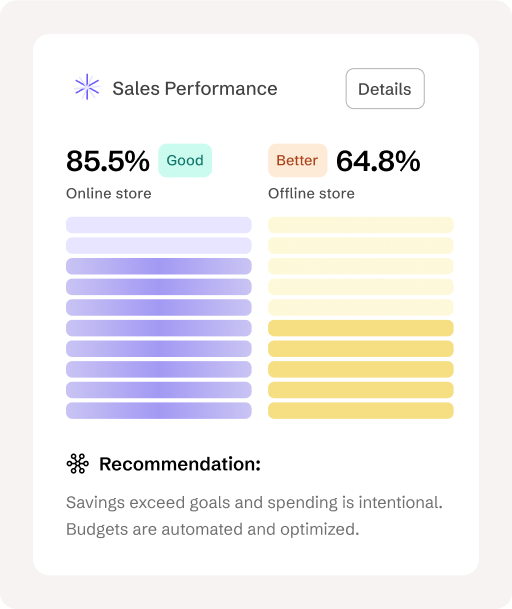Click the bottom dark purple online bar
The image size is (512, 609).
159,411
